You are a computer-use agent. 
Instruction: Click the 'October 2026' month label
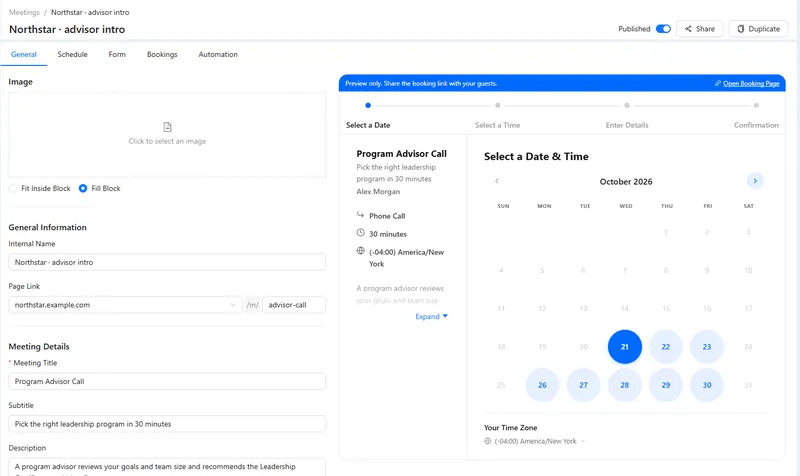tap(626, 182)
